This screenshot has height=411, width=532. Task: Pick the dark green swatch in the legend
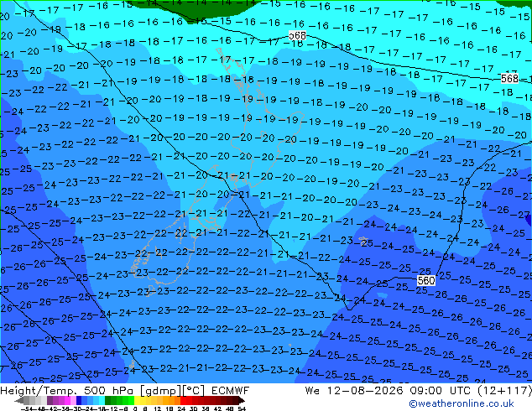[x=108, y=400]
